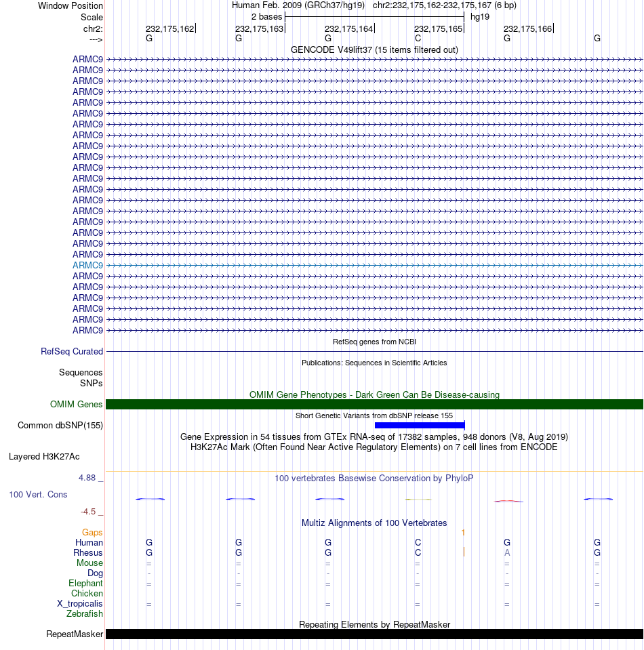Click position label 232,175,162 on ruler
This screenshot has height=650, width=644.
[x=169, y=28]
